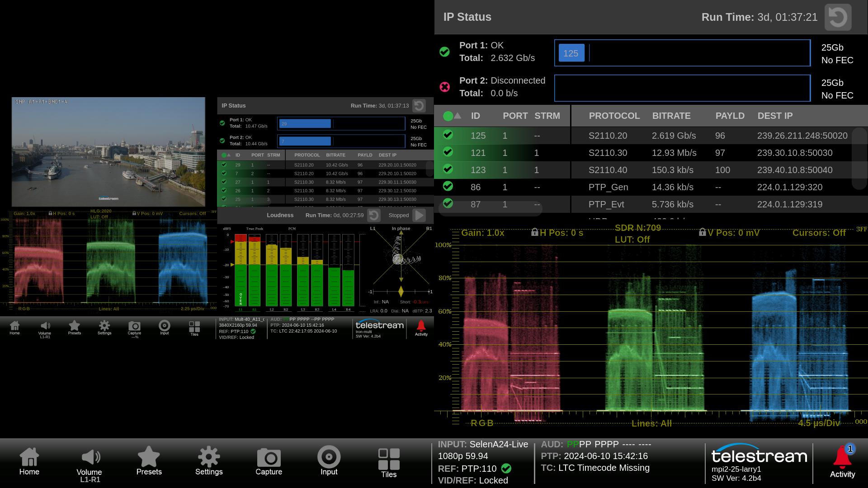Toggle the check mark on stream 87 row
Screen dimensions: 868x488
pos(448,203)
